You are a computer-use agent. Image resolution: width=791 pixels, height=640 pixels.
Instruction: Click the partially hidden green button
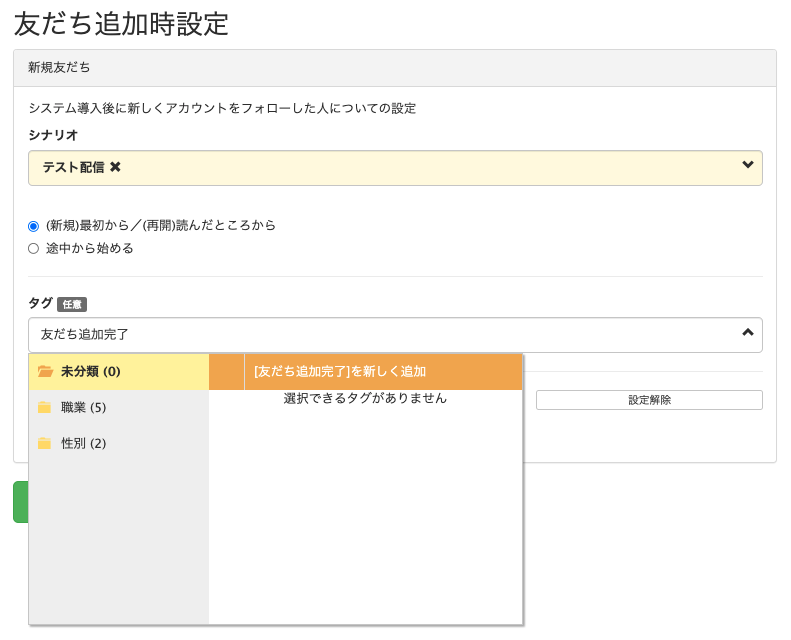pyautogui.click(x=21, y=502)
